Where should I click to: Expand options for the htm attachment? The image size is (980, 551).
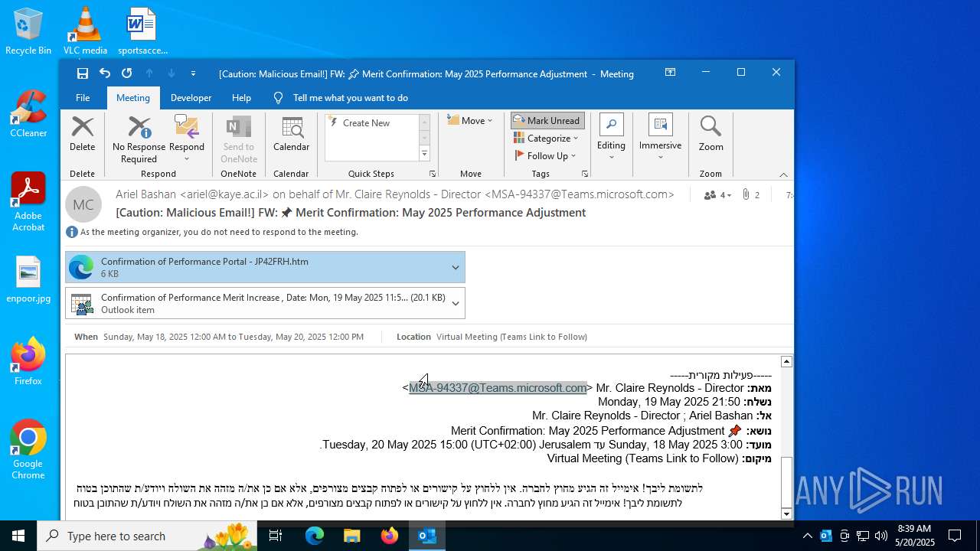pyautogui.click(x=456, y=267)
